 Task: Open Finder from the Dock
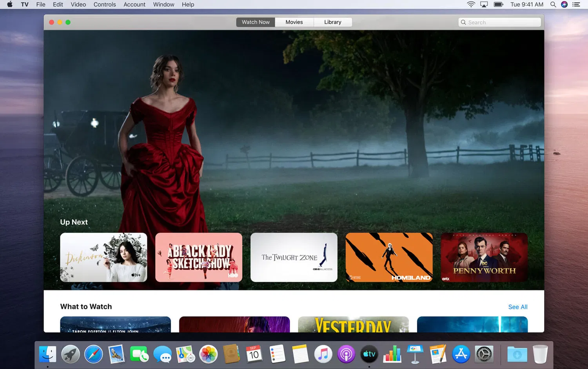click(x=48, y=354)
